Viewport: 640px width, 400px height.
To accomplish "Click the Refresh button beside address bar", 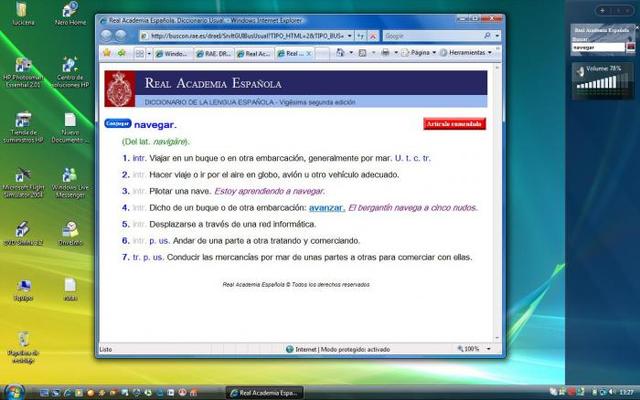I will coord(360,36).
